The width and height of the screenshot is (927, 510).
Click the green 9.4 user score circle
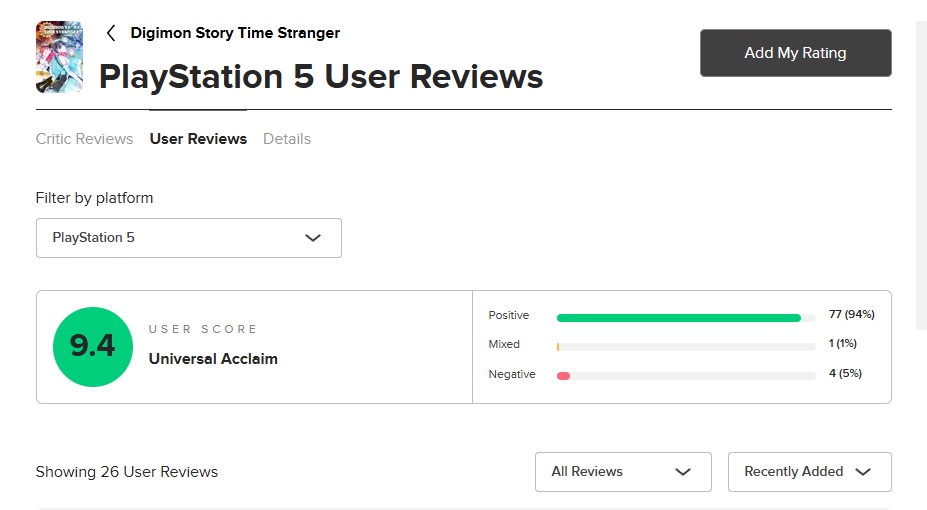[93, 346]
